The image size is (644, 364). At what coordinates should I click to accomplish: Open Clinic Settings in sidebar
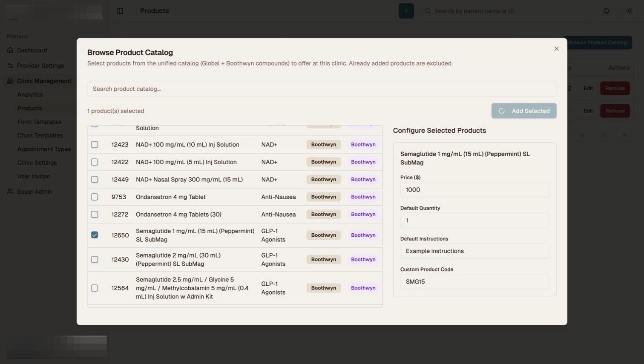37,163
